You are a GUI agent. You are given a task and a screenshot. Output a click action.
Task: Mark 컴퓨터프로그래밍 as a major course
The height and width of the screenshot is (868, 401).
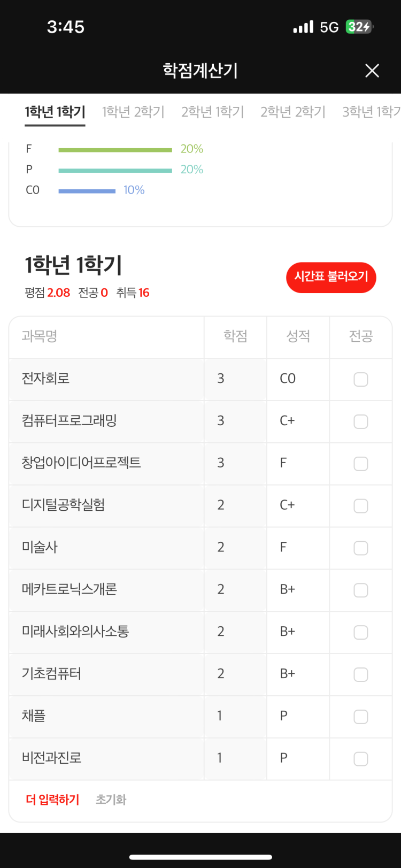[x=361, y=421]
